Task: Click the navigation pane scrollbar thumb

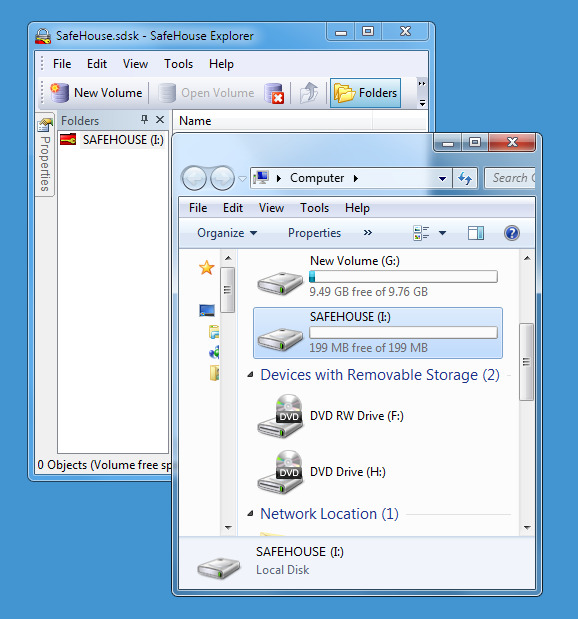Action: point(227,290)
